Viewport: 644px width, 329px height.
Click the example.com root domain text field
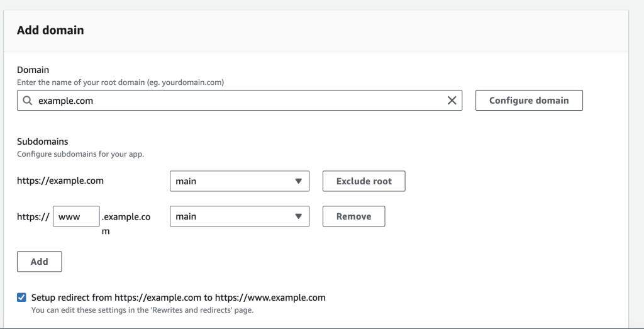coord(239,101)
